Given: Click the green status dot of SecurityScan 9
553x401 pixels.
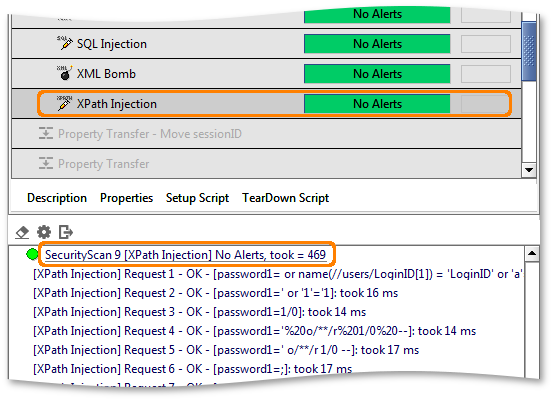Looking at the screenshot, I should [32, 254].
